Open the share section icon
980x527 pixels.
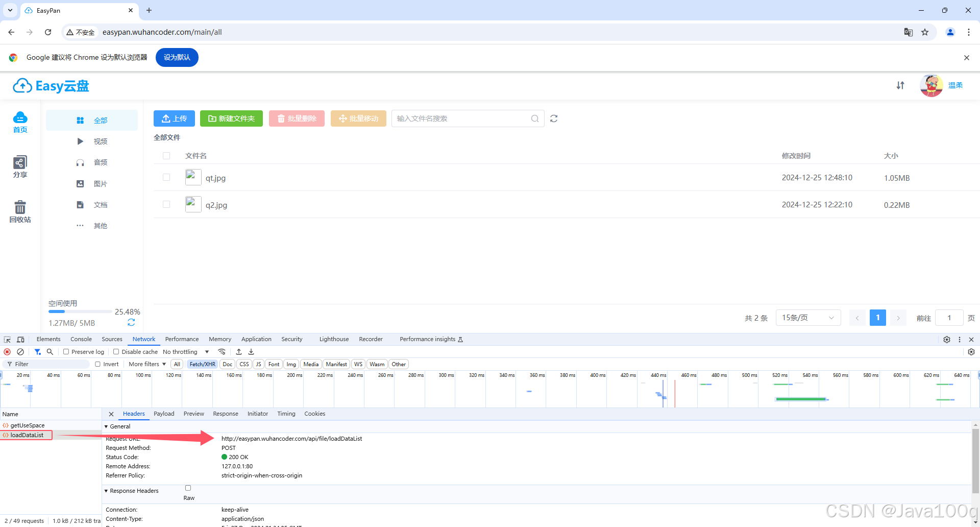click(20, 162)
